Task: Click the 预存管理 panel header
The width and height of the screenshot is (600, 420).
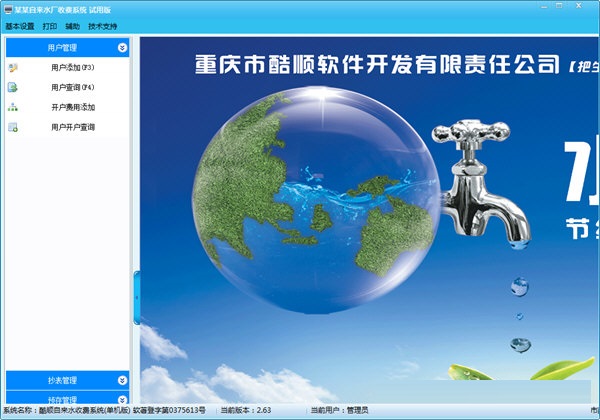Action: coord(67,398)
